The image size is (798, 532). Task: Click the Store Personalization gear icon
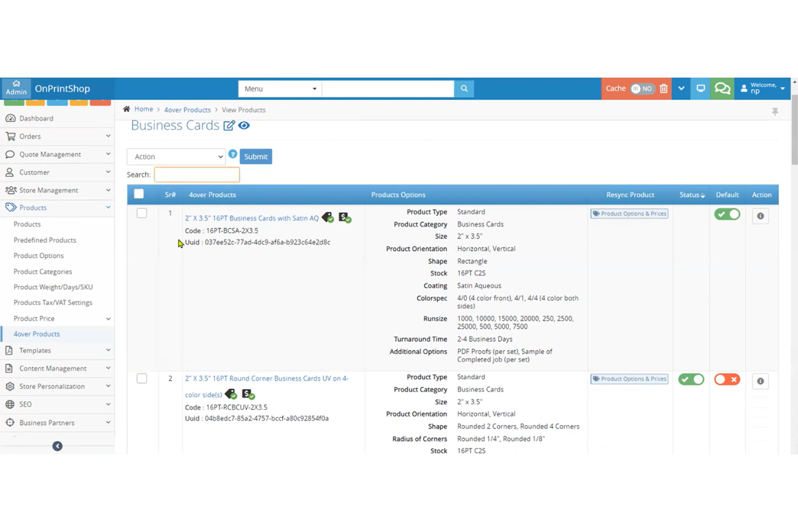[x=10, y=386]
